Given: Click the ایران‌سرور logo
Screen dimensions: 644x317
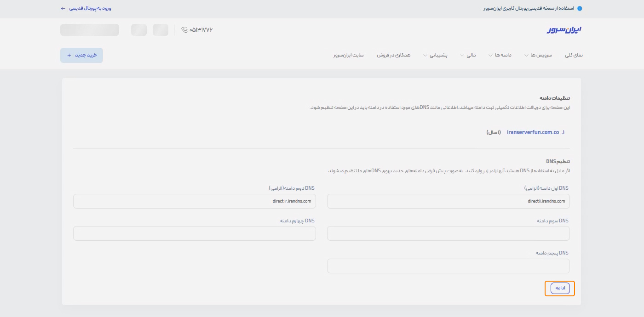Looking at the screenshot, I should click(564, 30).
